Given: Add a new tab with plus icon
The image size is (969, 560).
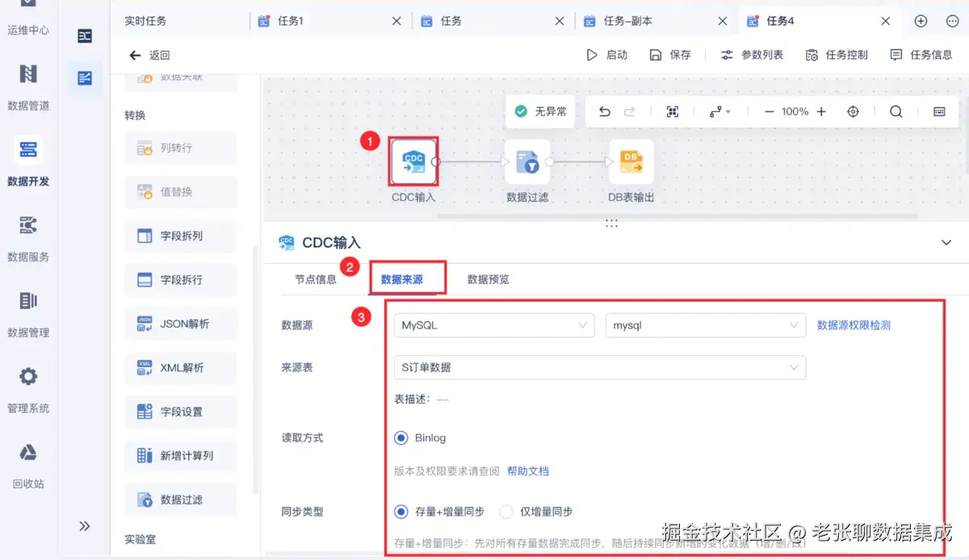Looking at the screenshot, I should [921, 21].
